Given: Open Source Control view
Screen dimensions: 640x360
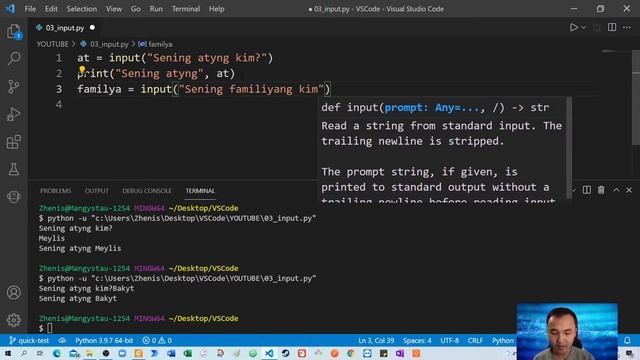Looking at the screenshot, I should [13, 86].
